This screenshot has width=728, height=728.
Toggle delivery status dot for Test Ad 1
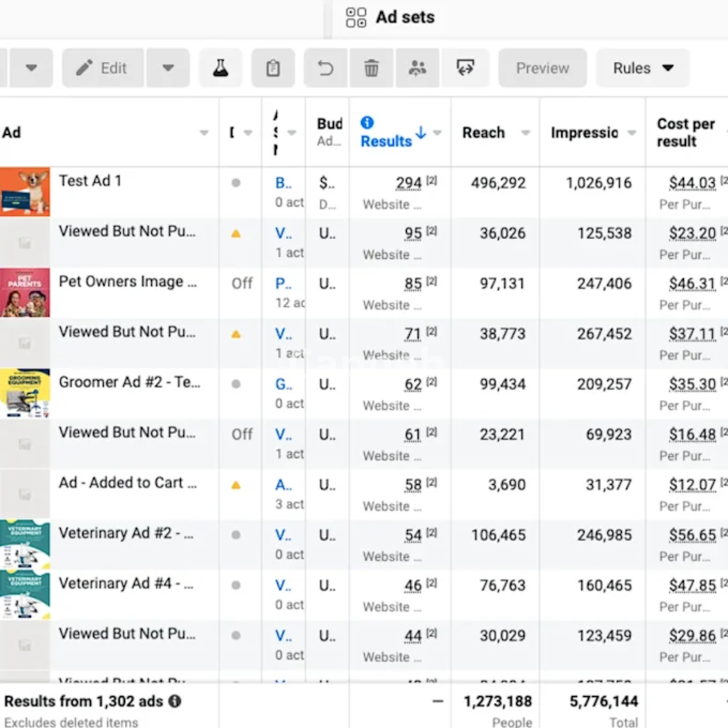point(236,183)
